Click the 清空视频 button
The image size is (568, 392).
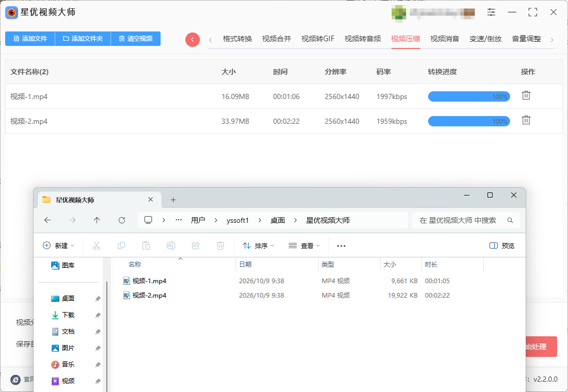135,38
